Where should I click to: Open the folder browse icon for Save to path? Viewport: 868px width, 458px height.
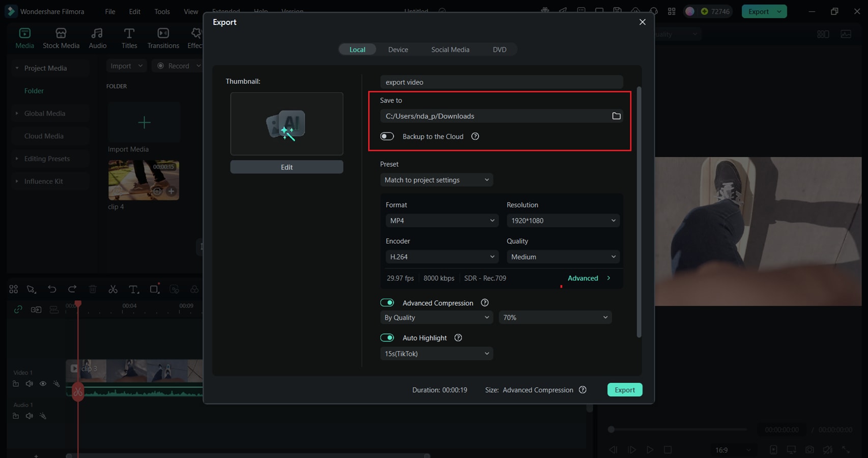pos(616,116)
